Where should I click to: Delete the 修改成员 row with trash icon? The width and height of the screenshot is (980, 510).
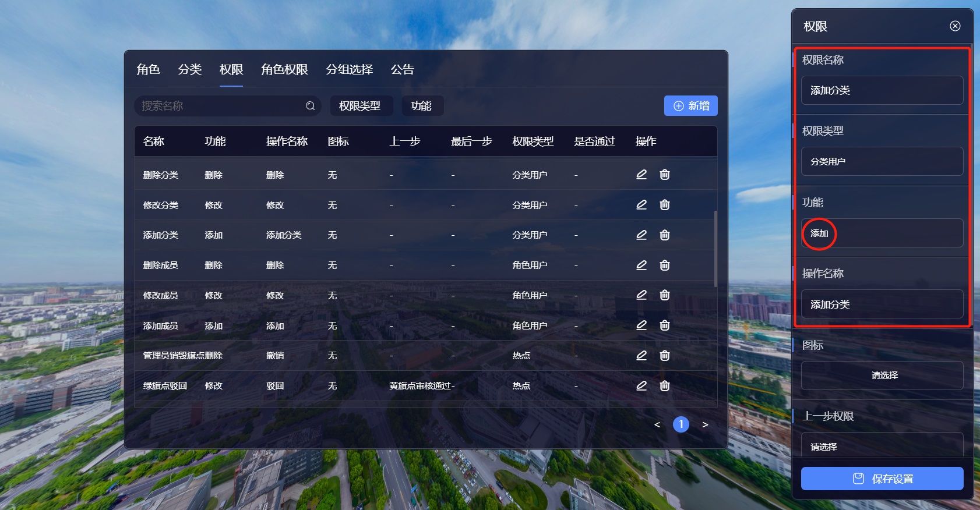tap(665, 295)
